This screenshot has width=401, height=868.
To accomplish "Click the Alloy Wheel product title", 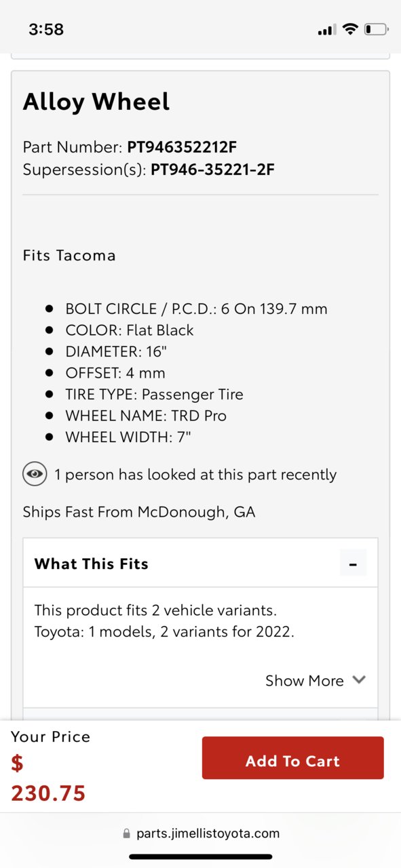I will pos(96,102).
